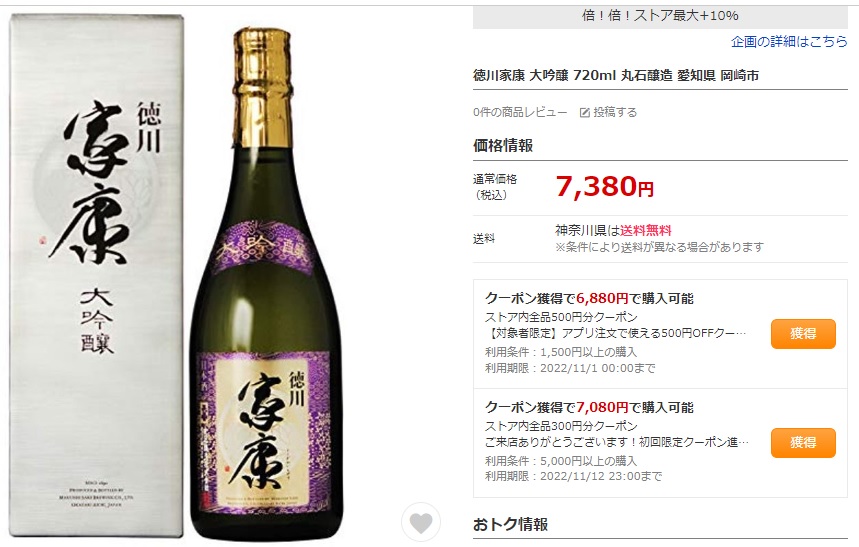Get the 300円 coupon with 獲得 button
The image size is (859, 547).
[x=803, y=442]
